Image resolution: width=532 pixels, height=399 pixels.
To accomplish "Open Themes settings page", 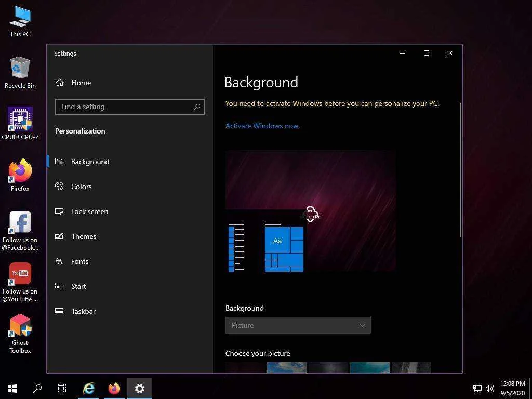I will (x=129, y=236).
